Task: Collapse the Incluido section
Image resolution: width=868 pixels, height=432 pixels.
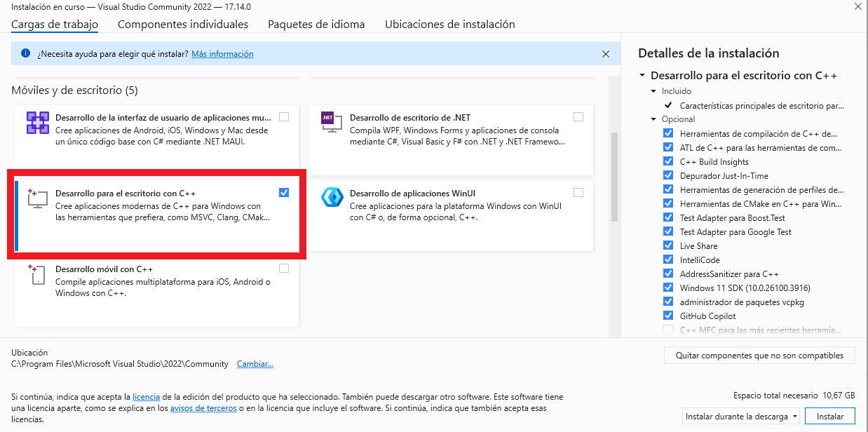Action: click(654, 91)
